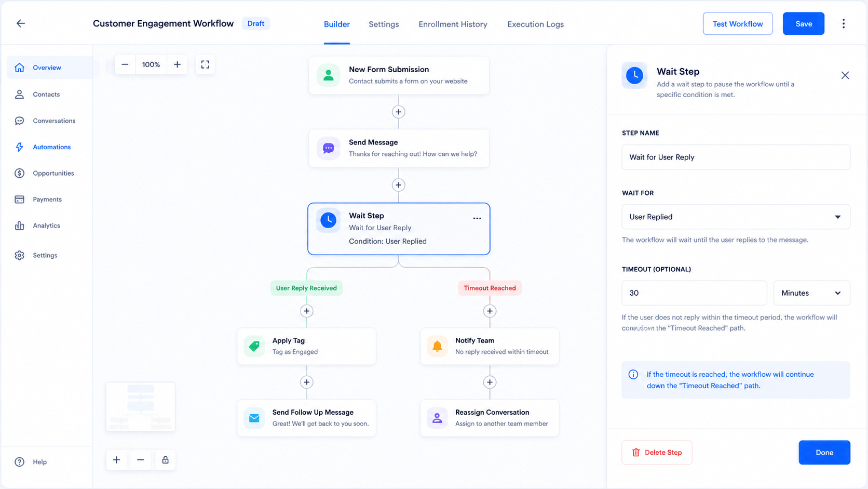This screenshot has width=868, height=489.
Task: Open the Minutes time unit dropdown
Action: (x=811, y=293)
